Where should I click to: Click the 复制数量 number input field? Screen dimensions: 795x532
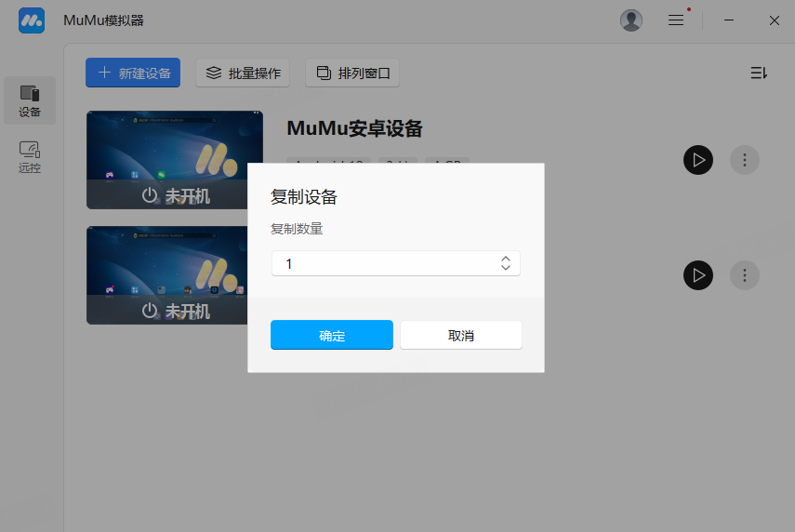381,263
